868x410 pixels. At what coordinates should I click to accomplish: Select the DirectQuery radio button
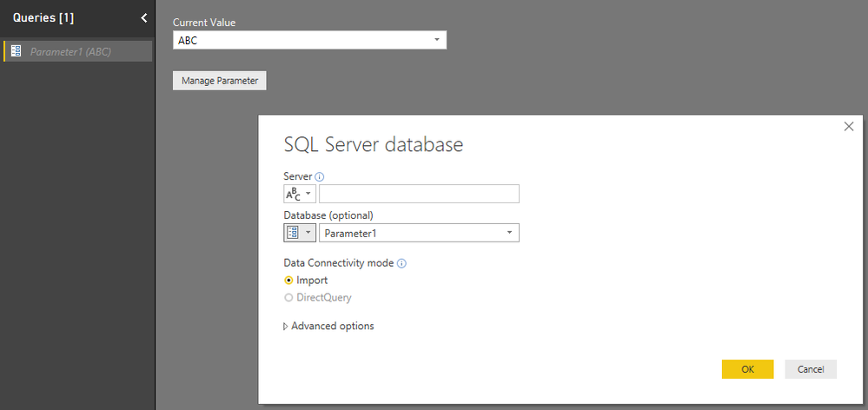tap(288, 298)
